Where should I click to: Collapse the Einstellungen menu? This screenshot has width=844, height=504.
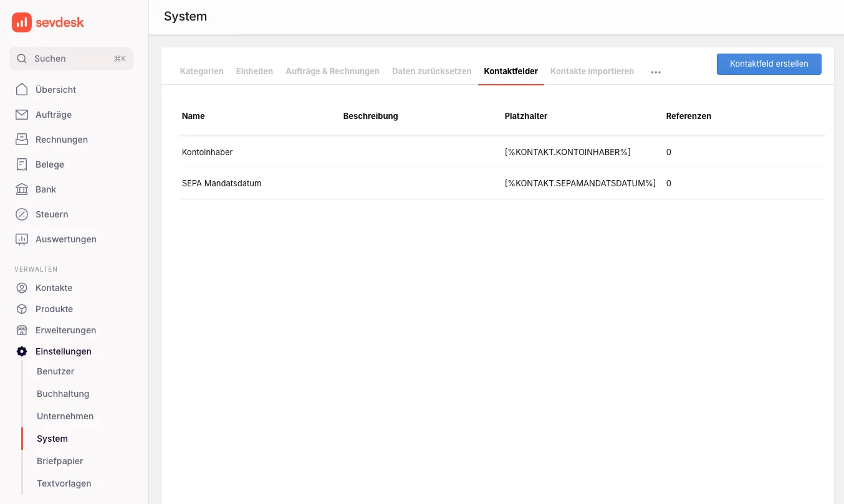coord(64,351)
